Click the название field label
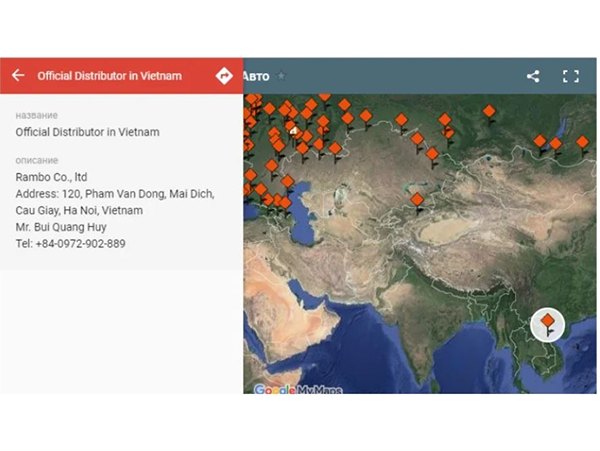This screenshot has width=600, height=451. pos(37,115)
